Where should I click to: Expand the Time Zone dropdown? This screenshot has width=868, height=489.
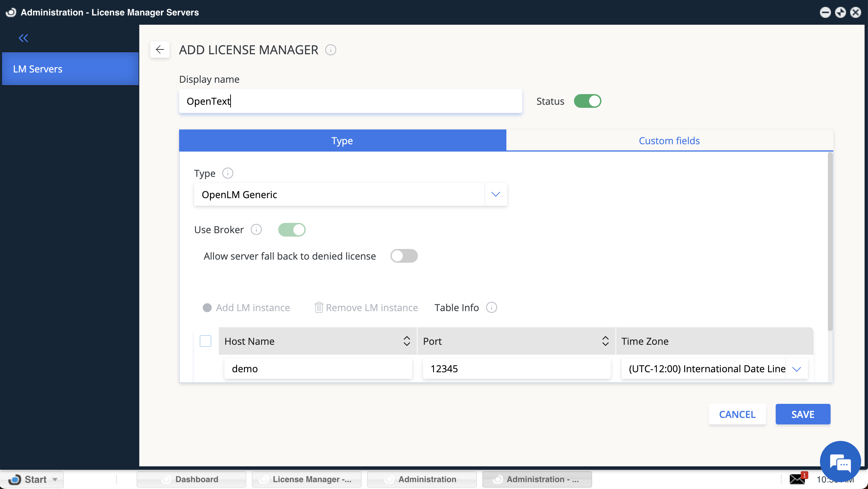[797, 369]
